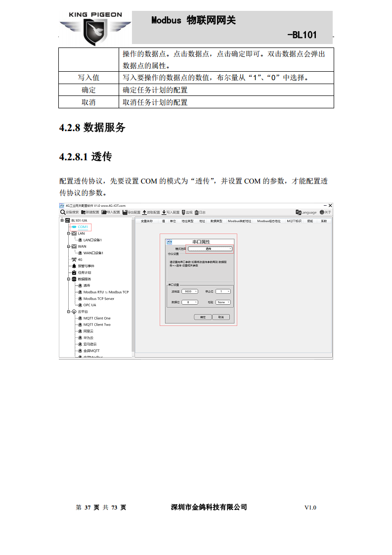Open the 停止位 dropdown showing 1
The width and height of the screenshot is (392, 555).
tap(223, 291)
